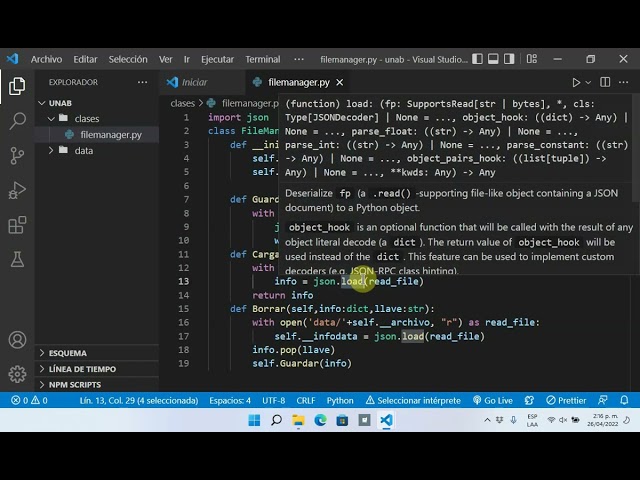Open the Ver menu
This screenshot has width=640, height=480.
(x=165, y=59)
